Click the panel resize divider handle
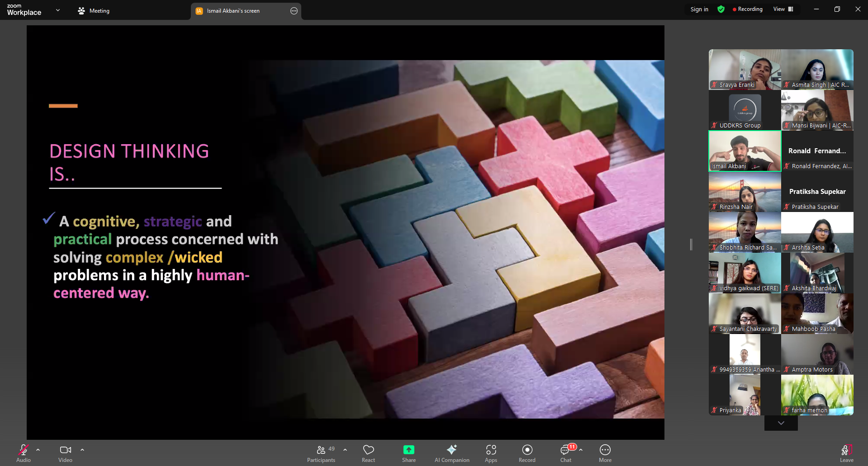The image size is (868, 466). (x=691, y=245)
